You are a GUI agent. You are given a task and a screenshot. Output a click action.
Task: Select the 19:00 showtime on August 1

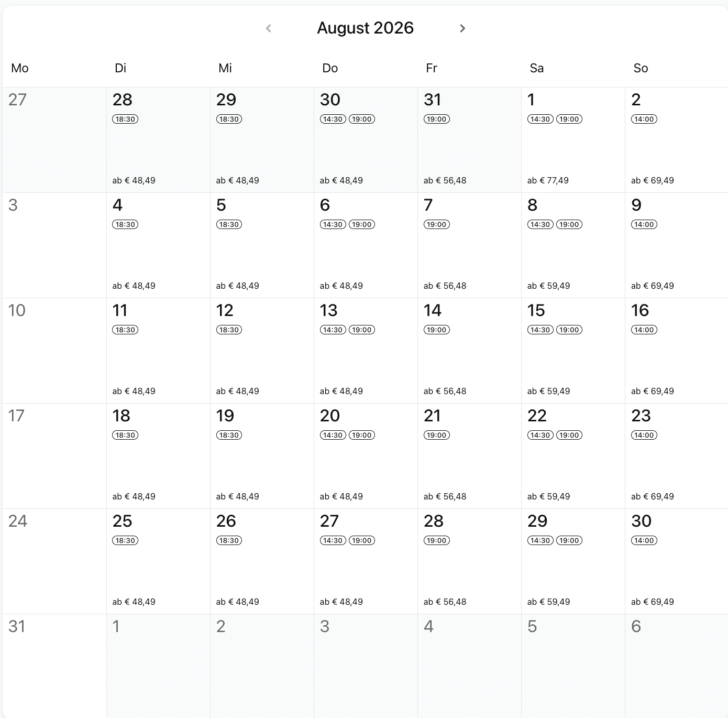[x=569, y=119]
